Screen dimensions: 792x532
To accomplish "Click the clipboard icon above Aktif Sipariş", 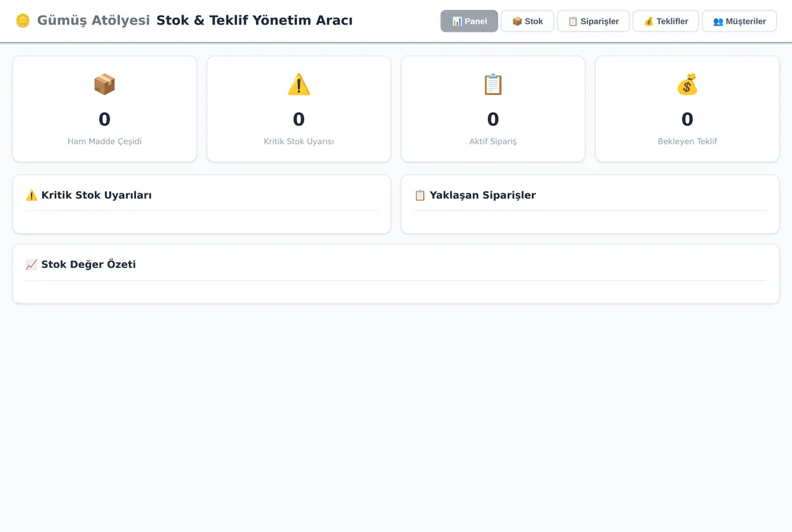I will click(493, 84).
